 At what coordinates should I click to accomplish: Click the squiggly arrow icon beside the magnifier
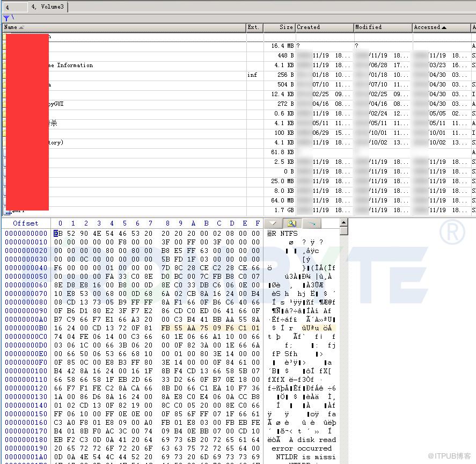312,223
